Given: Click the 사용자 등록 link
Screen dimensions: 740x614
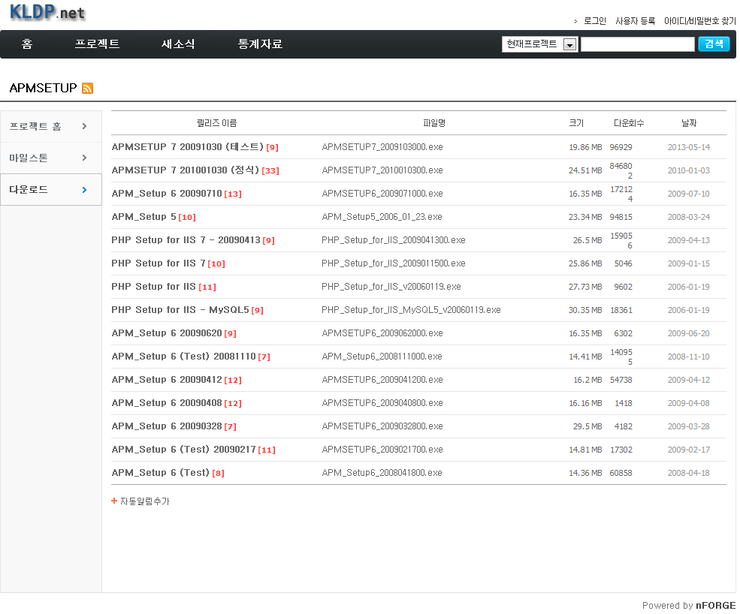Looking at the screenshot, I should (635, 21).
